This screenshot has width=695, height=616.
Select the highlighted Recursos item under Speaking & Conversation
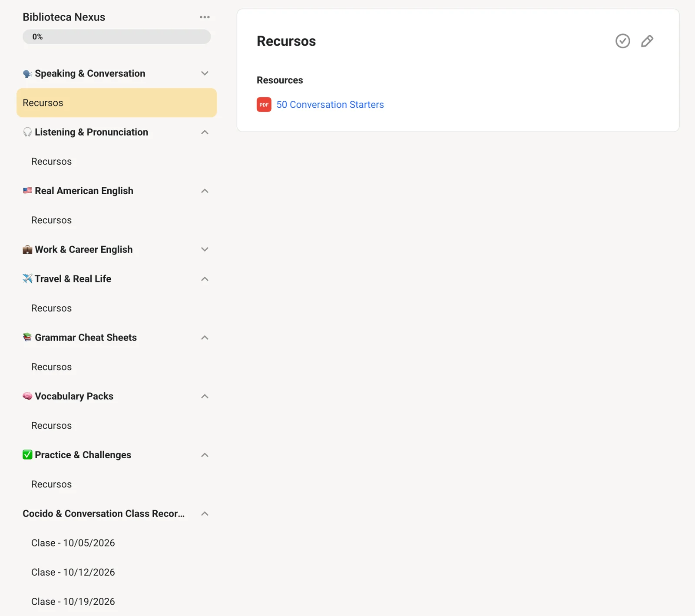tap(116, 103)
